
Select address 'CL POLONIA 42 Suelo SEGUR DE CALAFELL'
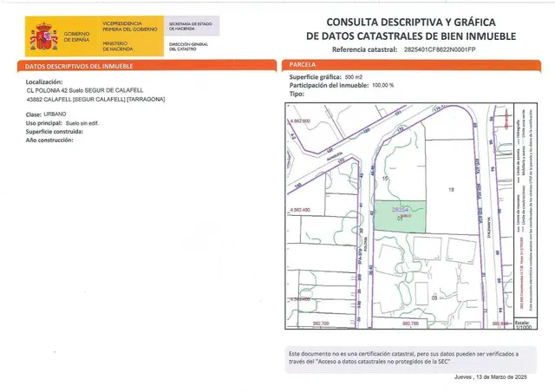[x=85, y=91]
